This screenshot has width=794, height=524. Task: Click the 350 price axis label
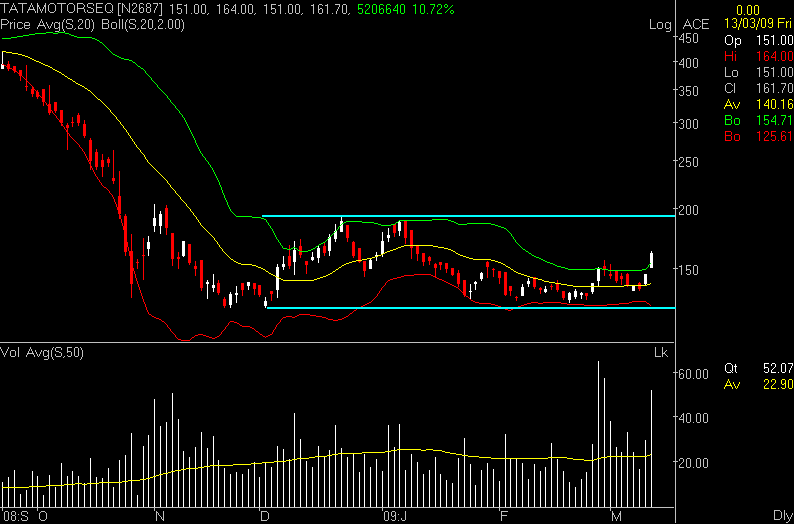pyautogui.click(x=690, y=91)
